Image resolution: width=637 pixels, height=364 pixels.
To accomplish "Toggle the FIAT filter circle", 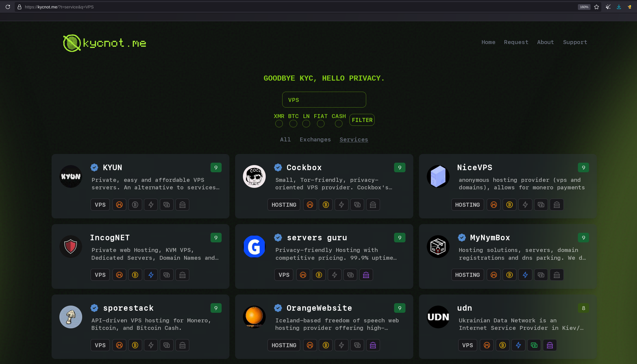I will [321, 123].
